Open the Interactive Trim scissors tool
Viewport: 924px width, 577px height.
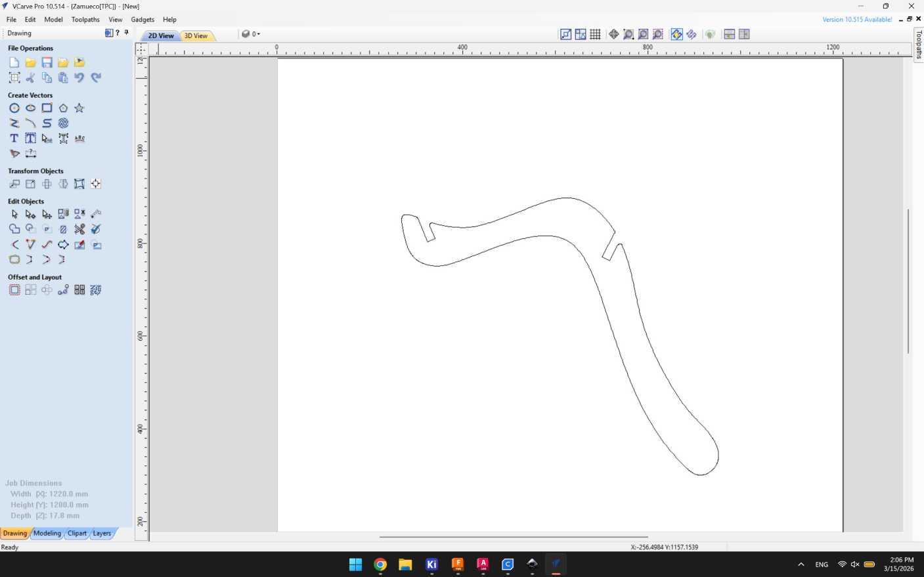click(x=79, y=229)
